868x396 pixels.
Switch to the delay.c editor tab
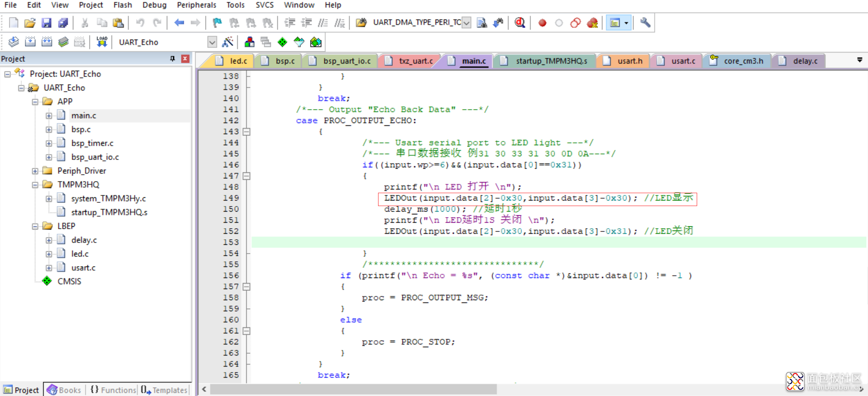[798, 61]
